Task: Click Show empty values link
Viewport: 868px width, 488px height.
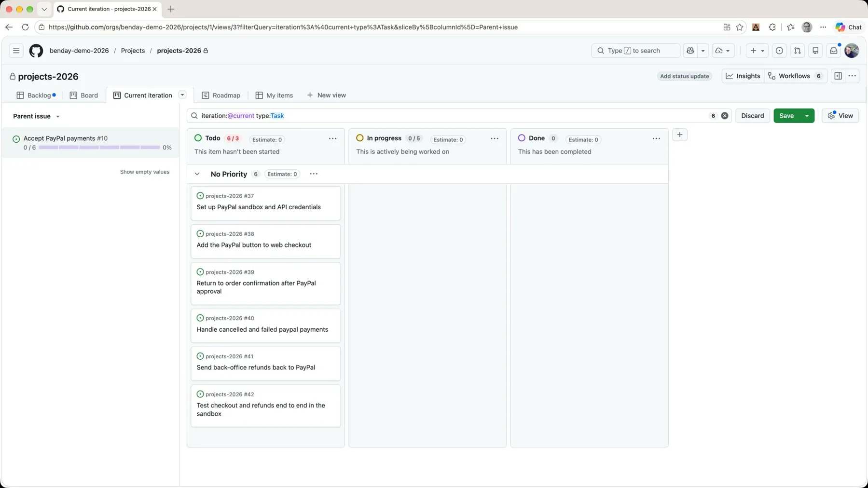Action: click(x=145, y=172)
